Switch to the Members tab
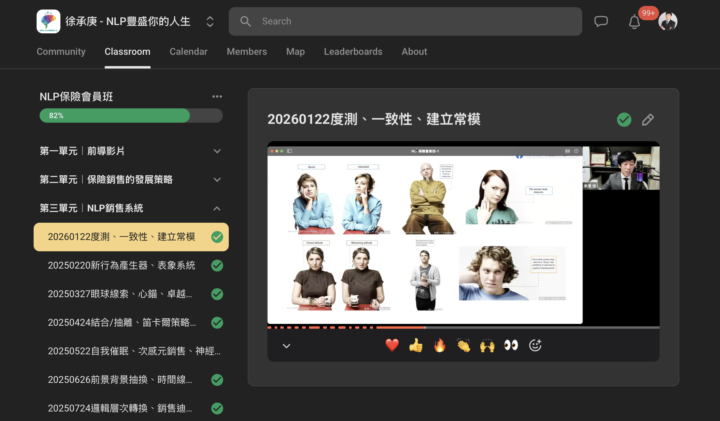Screen dimensions: 720x421 pos(247,51)
